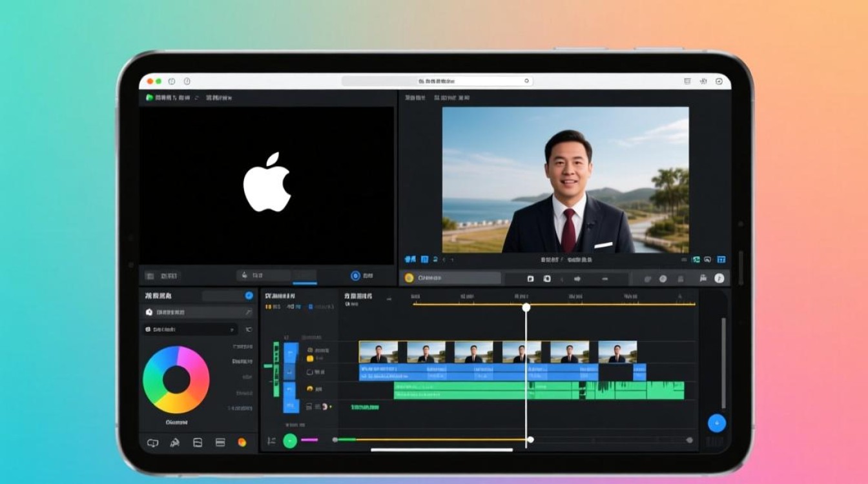Click the blue checkmark badge atop color panel

(249, 296)
